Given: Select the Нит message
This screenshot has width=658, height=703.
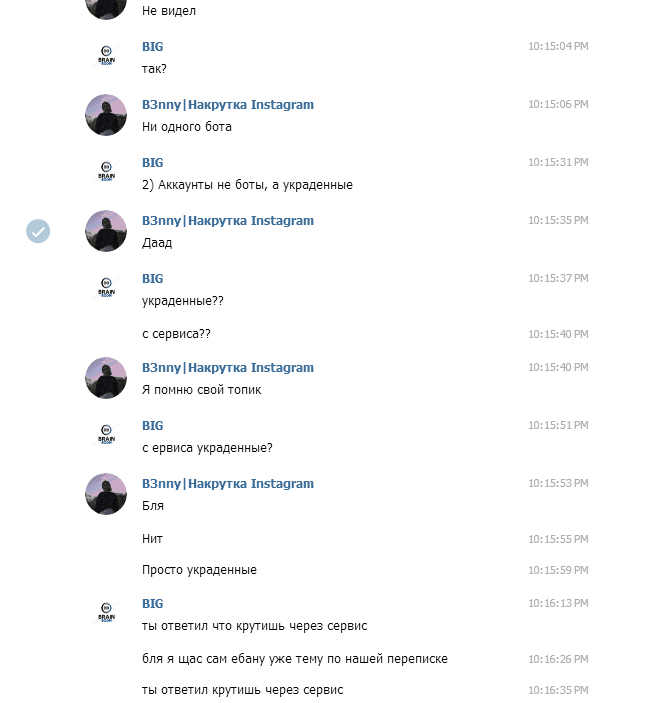Looking at the screenshot, I should (x=152, y=539).
